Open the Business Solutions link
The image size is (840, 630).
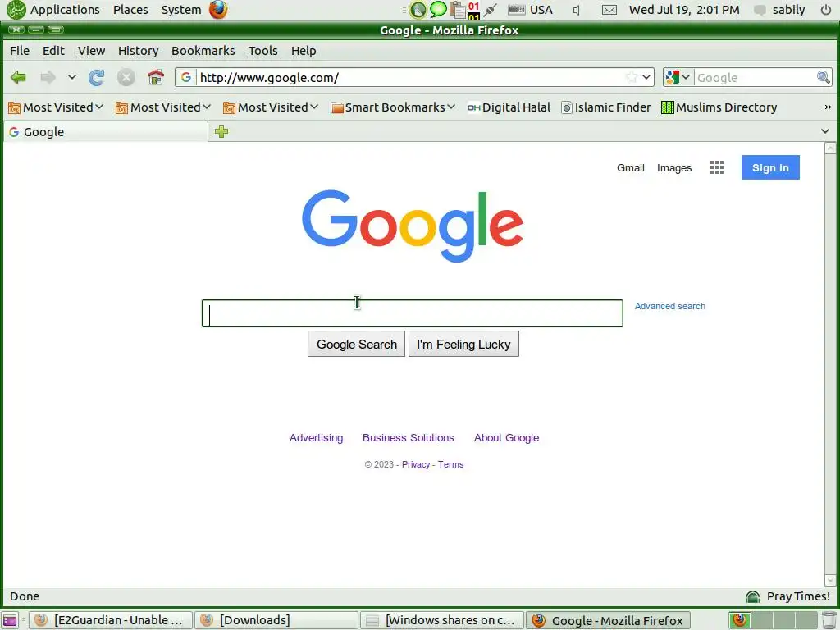point(409,438)
